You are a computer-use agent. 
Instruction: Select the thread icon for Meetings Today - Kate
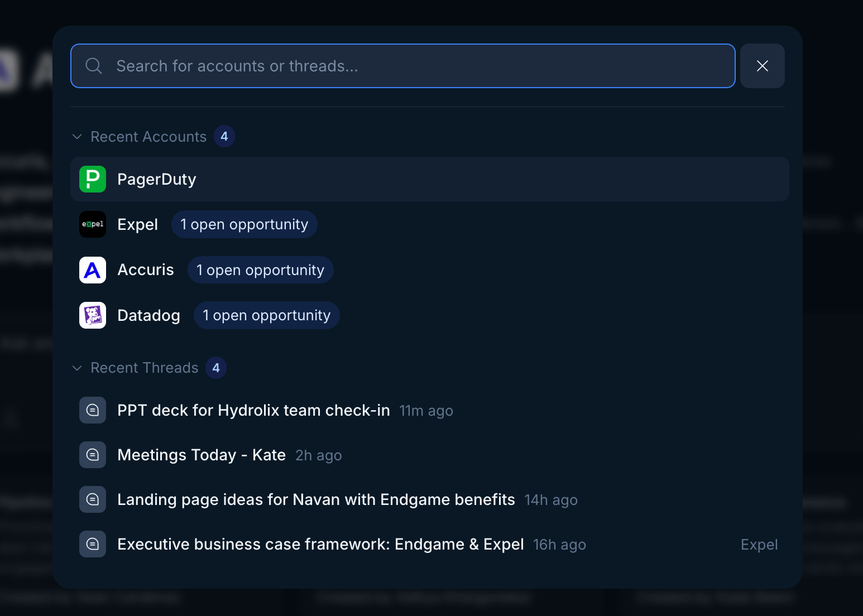point(92,455)
